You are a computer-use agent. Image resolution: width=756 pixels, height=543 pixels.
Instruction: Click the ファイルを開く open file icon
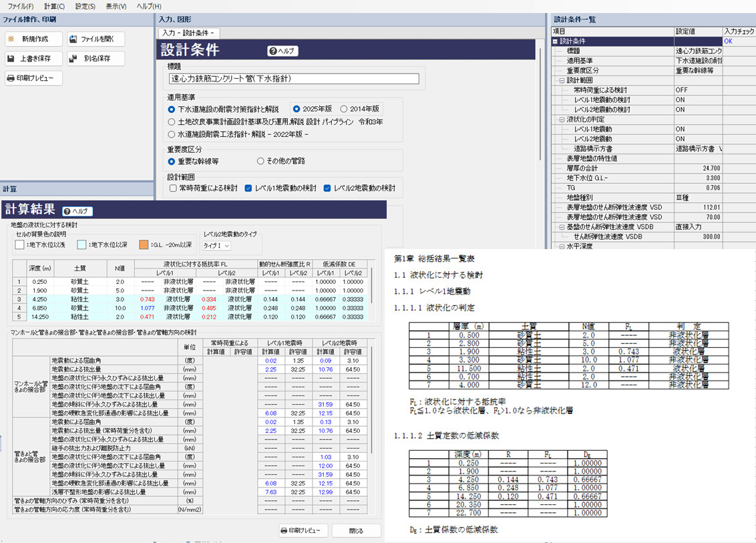point(73,39)
